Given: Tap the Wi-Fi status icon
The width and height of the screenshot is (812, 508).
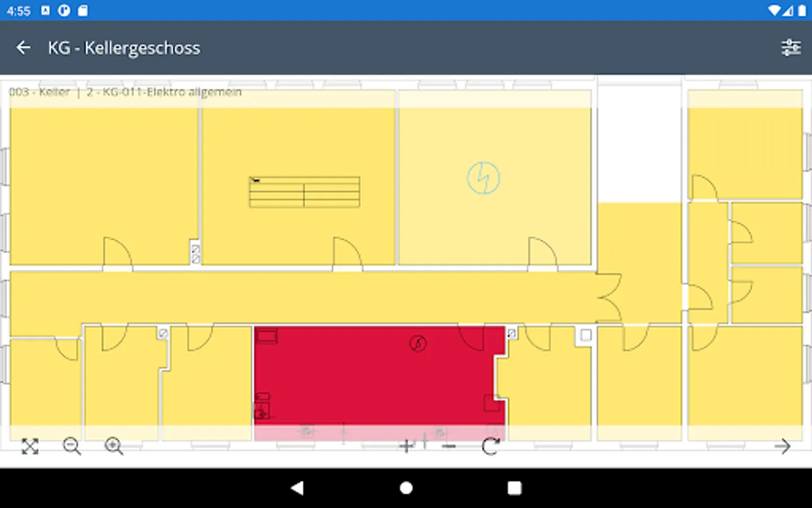Looking at the screenshot, I should pyautogui.click(x=774, y=10).
